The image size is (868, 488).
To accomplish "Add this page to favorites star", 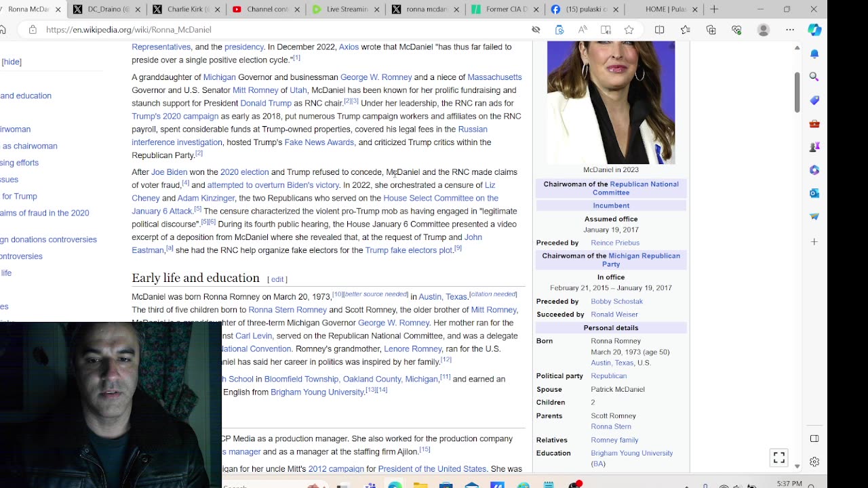I will click(629, 30).
